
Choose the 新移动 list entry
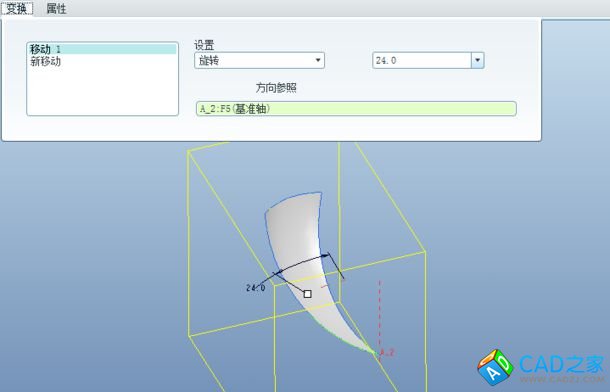pyautogui.click(x=46, y=61)
